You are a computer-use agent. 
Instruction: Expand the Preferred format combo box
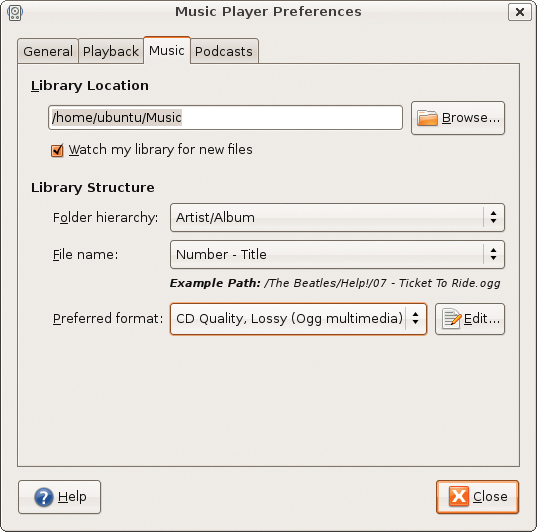[x=298, y=319]
